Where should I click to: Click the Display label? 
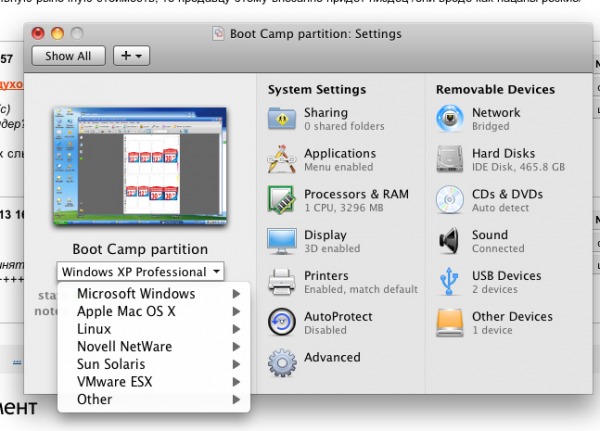pyautogui.click(x=326, y=235)
